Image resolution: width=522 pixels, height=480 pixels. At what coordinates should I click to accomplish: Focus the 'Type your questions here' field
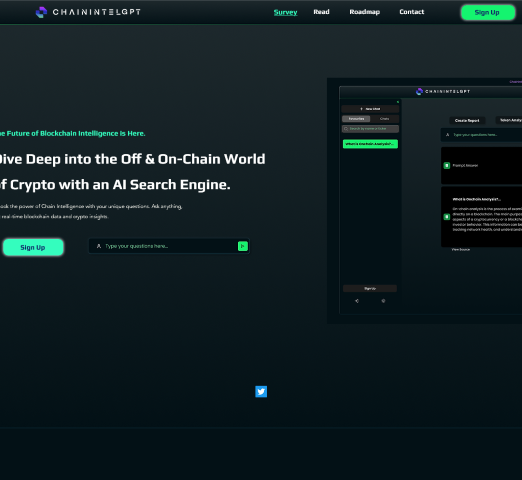(169, 246)
